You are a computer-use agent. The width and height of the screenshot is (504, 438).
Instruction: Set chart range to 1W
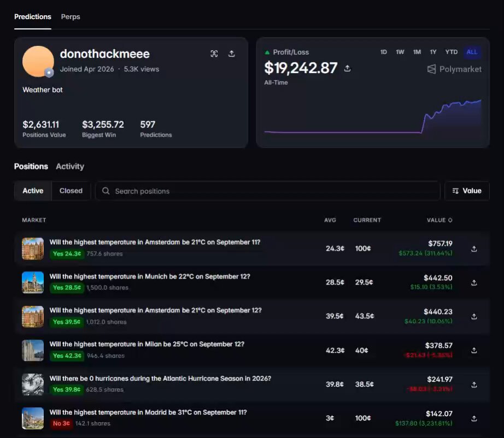tap(400, 52)
